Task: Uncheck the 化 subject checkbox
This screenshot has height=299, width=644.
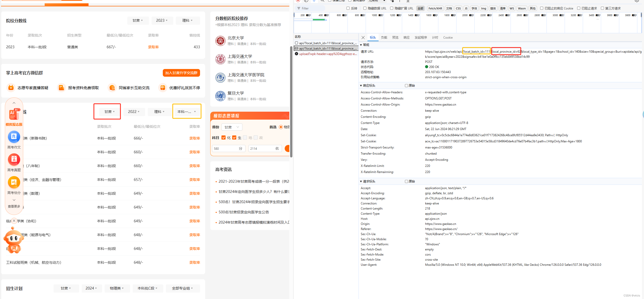Action: coord(224,138)
